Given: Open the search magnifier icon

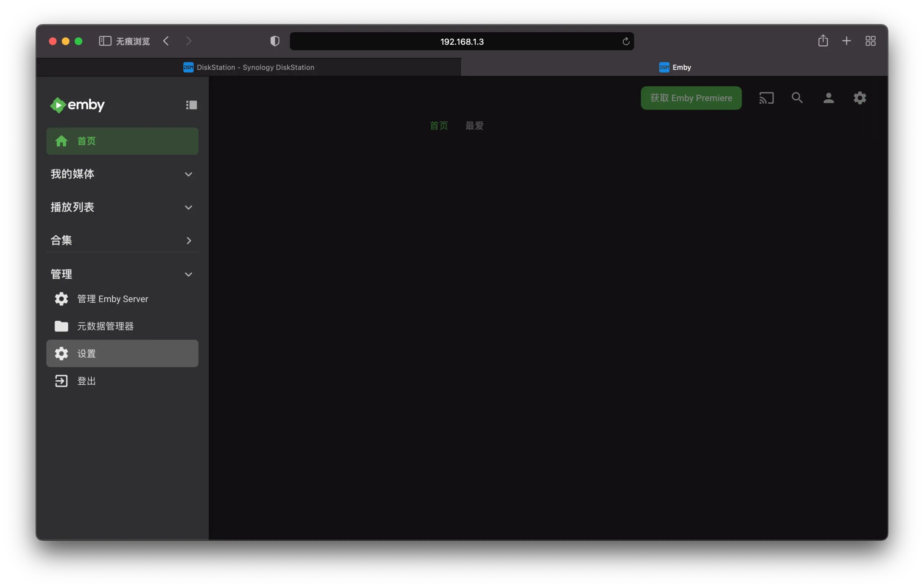Looking at the screenshot, I should 797,98.
